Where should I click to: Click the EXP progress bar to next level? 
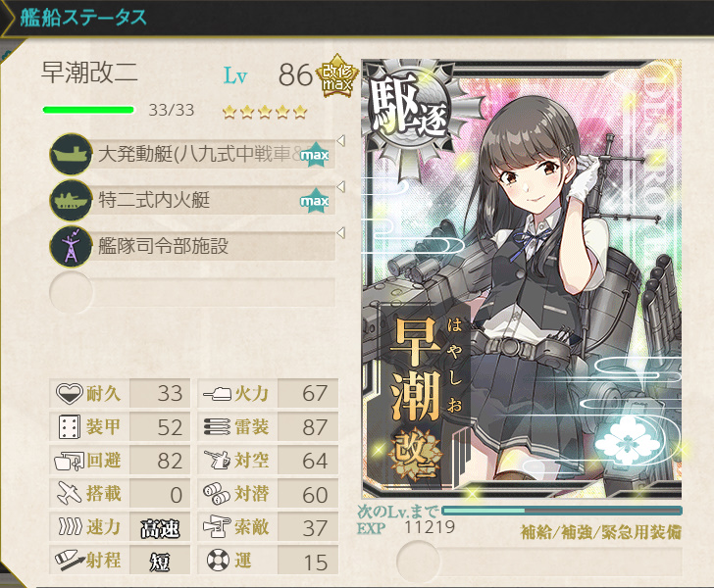[x=562, y=511]
